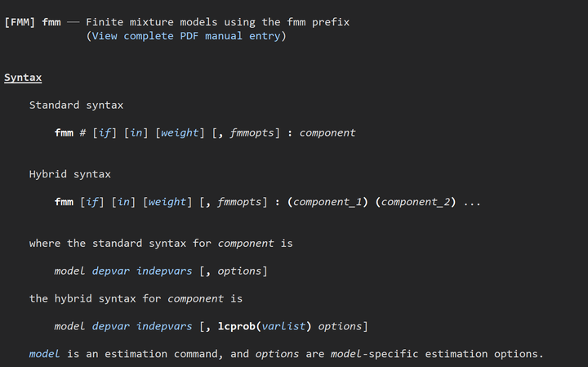Click the bold 'lcprob' option text
This screenshot has width=588, height=367.
click(x=237, y=326)
